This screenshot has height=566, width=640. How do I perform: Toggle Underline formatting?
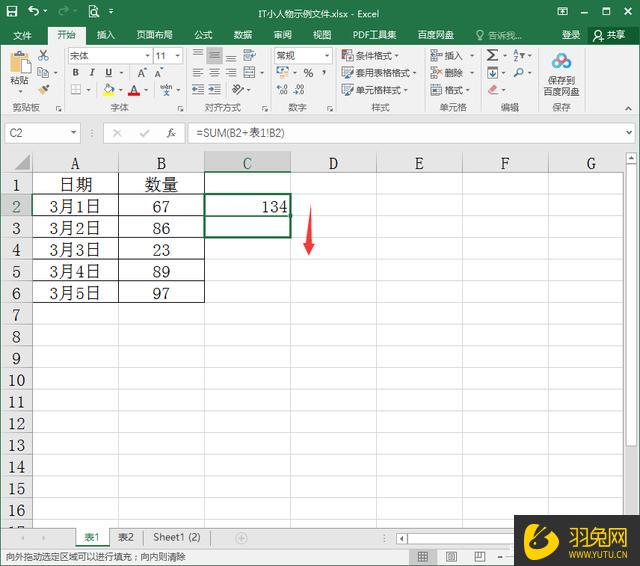point(108,73)
